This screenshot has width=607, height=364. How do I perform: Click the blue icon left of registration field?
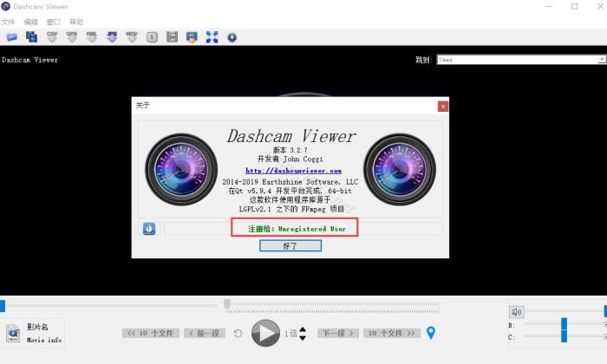149,229
